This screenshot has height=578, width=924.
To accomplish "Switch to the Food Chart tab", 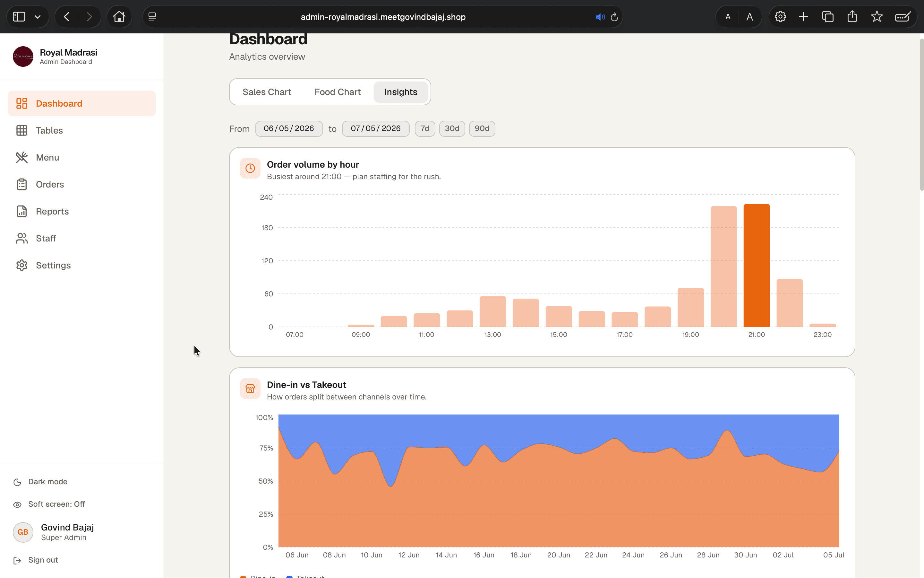I will click(x=338, y=92).
